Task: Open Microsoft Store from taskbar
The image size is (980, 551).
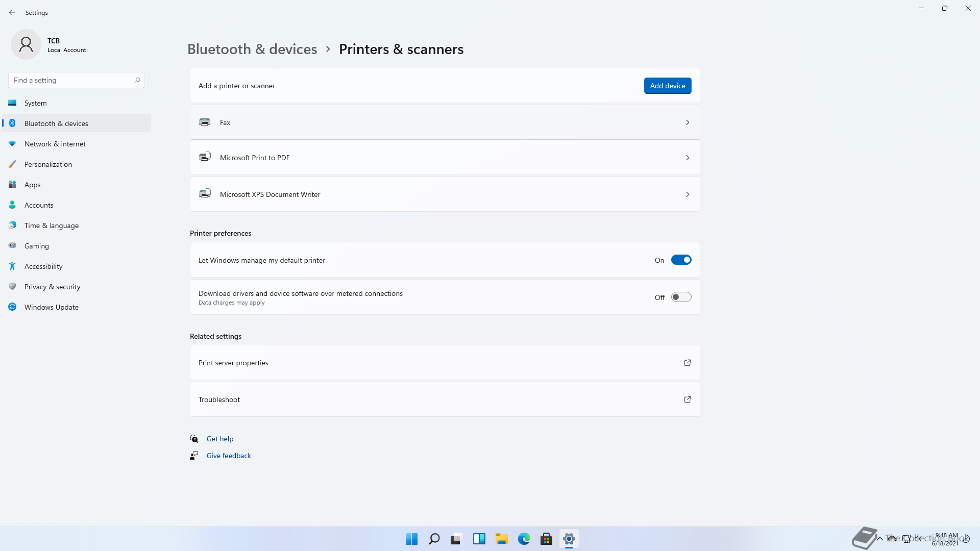Action: click(547, 539)
